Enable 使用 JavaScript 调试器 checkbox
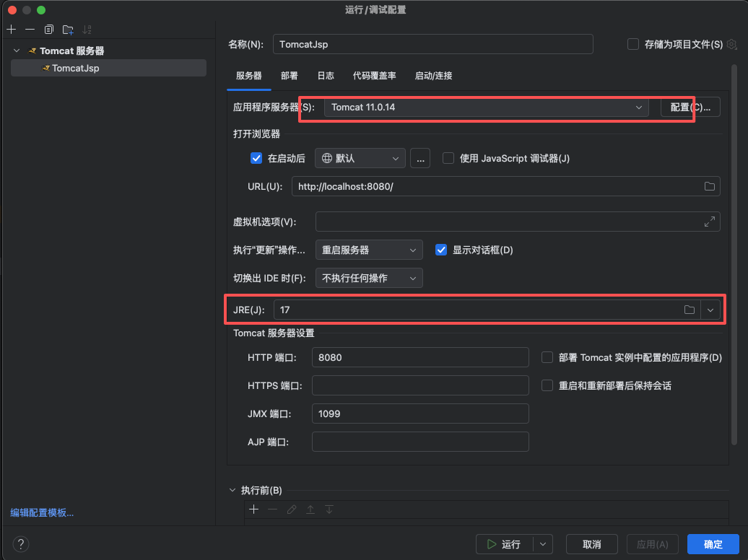 coord(448,158)
